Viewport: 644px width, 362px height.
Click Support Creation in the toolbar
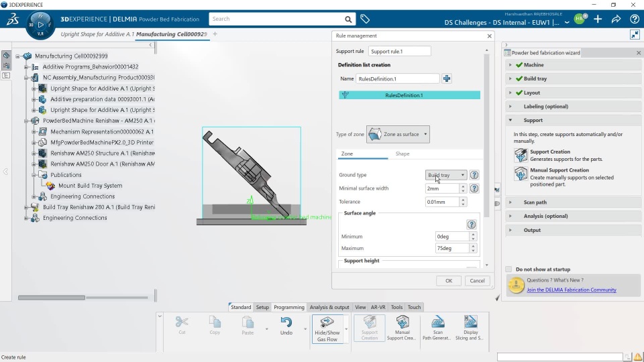pos(370,328)
